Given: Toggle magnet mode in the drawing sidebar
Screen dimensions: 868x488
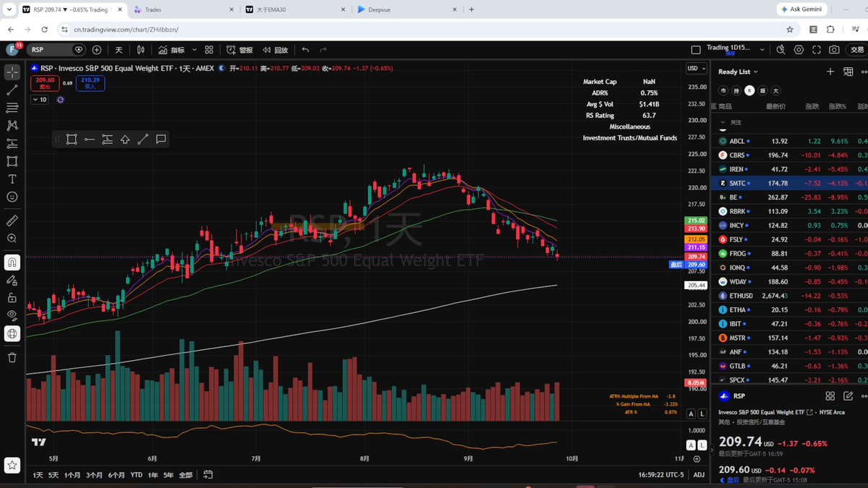Looking at the screenshot, I should 12,262.
